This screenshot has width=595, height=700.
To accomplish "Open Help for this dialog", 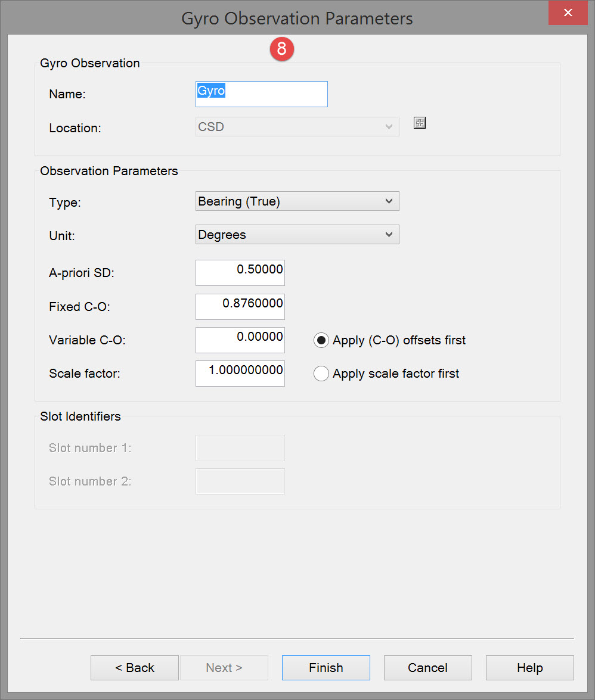I will point(529,668).
